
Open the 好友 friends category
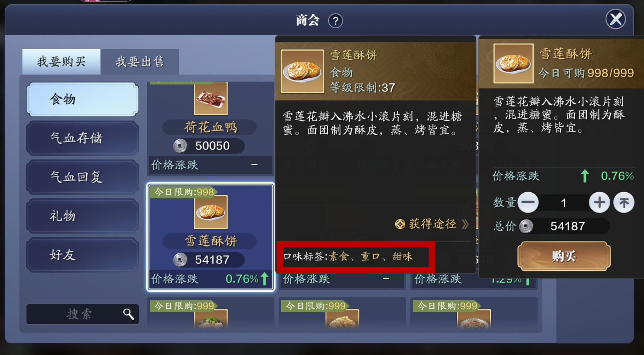coord(82,255)
